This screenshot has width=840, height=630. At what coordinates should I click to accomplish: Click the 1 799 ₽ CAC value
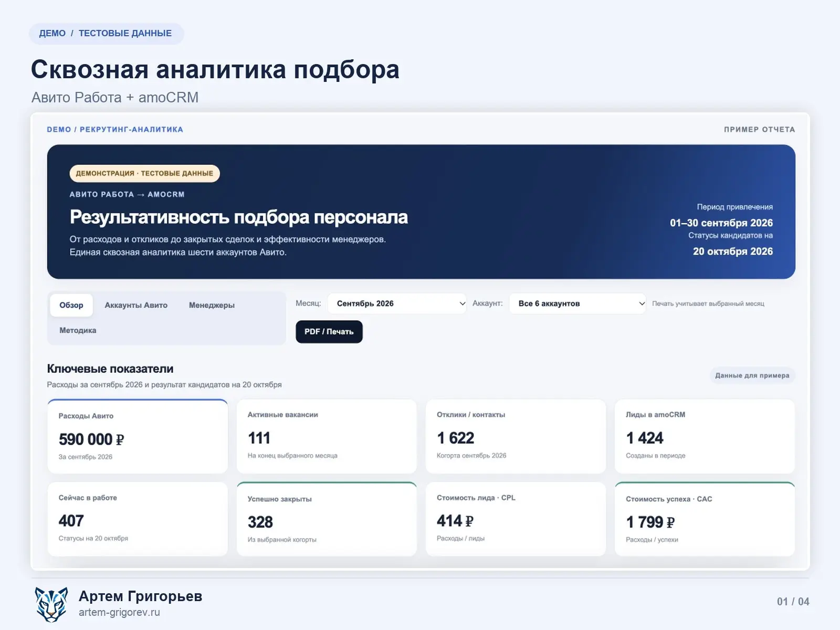point(650,522)
